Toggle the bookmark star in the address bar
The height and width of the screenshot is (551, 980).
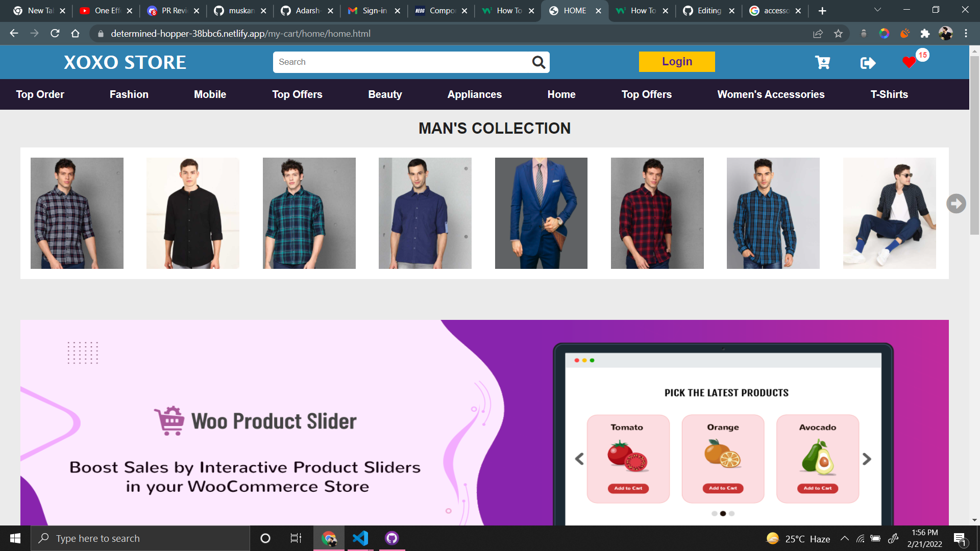(x=838, y=34)
